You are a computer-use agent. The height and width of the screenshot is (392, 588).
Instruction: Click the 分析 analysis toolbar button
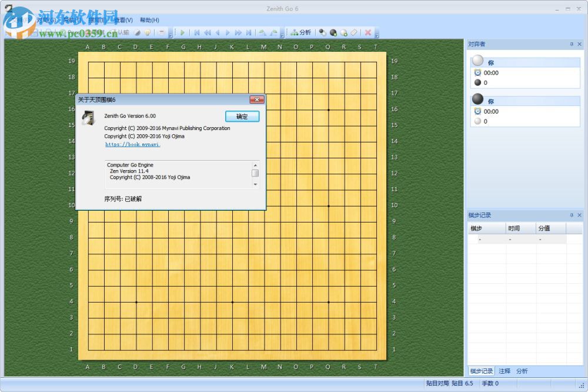point(301,32)
